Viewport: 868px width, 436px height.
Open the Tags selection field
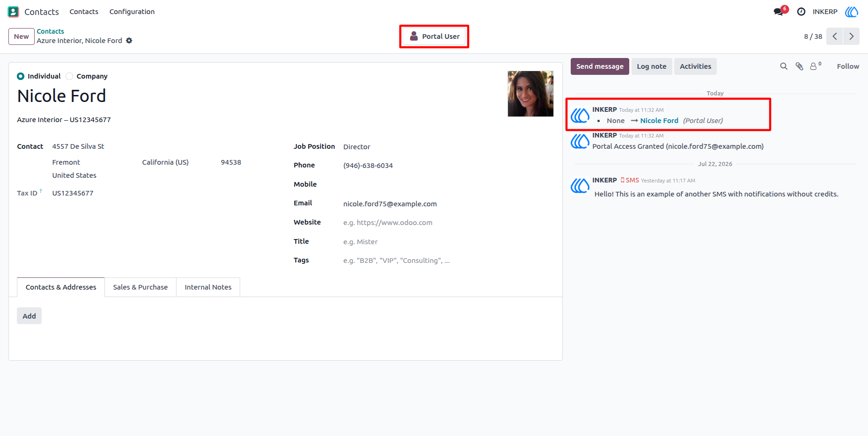pos(448,261)
